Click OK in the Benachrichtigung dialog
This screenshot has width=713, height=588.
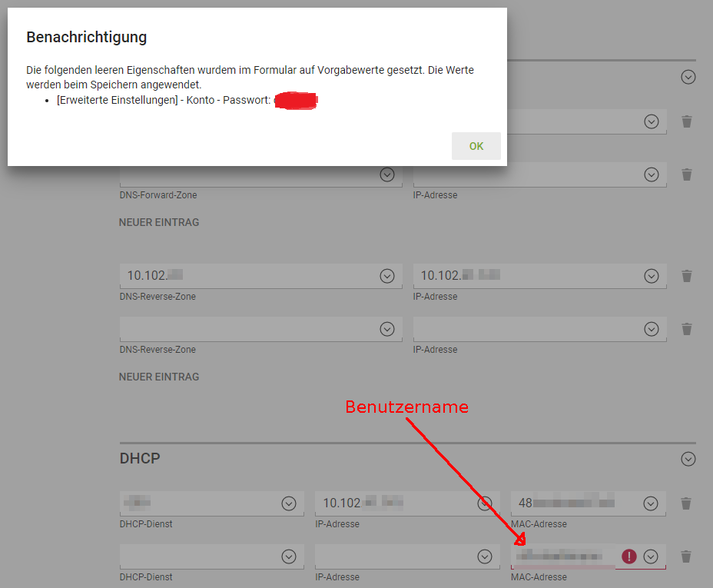click(476, 146)
